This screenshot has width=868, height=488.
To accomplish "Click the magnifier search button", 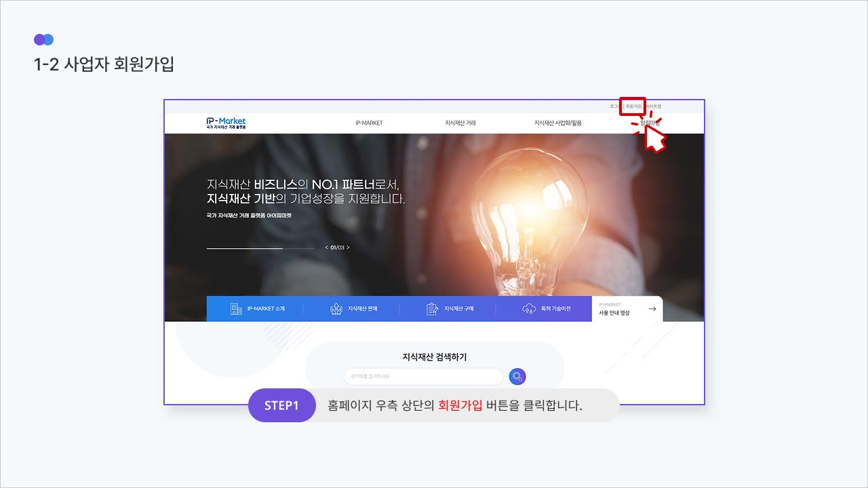I will pos(517,376).
